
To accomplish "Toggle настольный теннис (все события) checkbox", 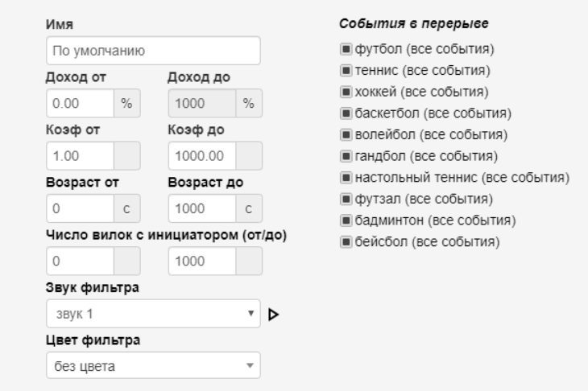I will 346,177.
